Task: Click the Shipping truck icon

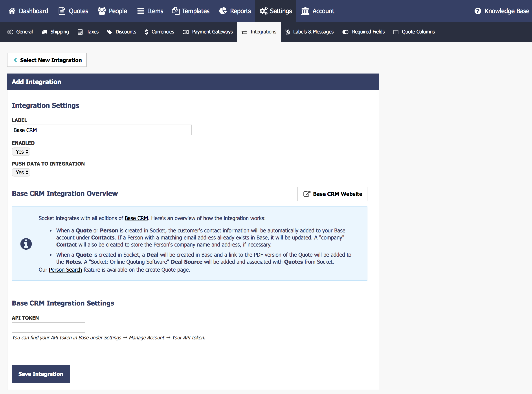Action: (44, 32)
